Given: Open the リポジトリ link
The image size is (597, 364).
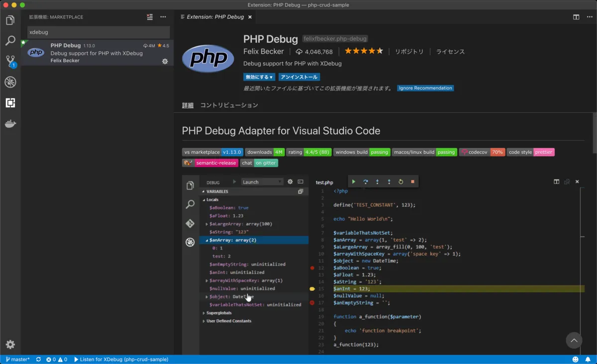Looking at the screenshot, I should click(x=409, y=52).
